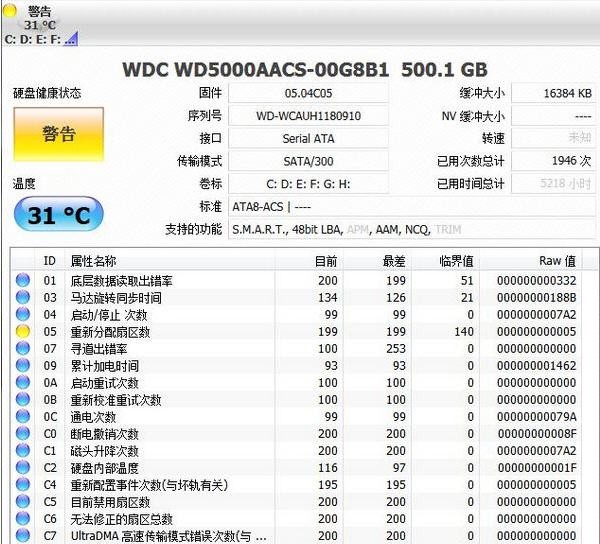Click the yellow 警告 health status button
Image resolution: width=600 pixels, height=544 pixels.
point(59,134)
